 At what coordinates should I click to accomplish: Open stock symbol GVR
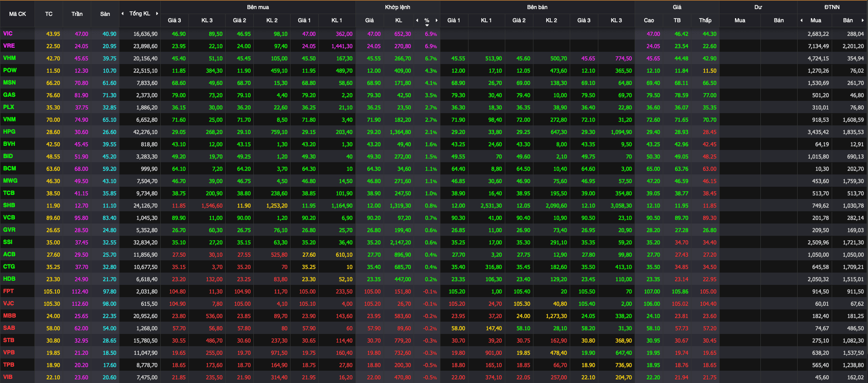click(x=9, y=230)
